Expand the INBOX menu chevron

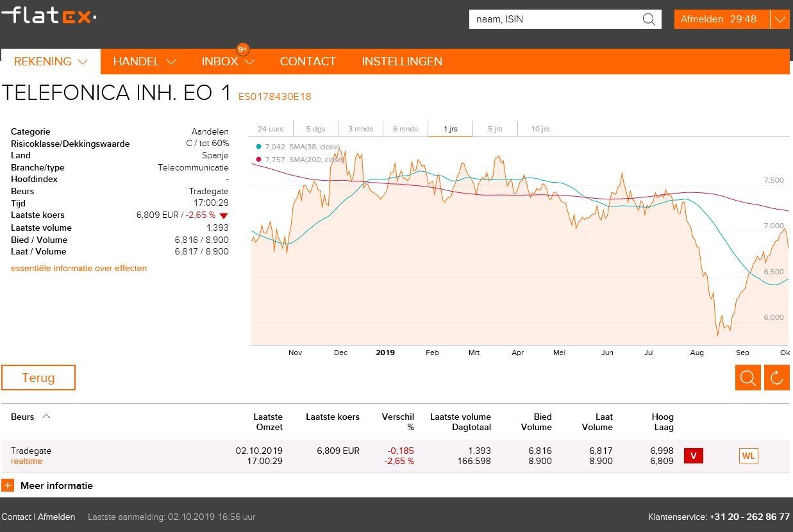[249, 62]
